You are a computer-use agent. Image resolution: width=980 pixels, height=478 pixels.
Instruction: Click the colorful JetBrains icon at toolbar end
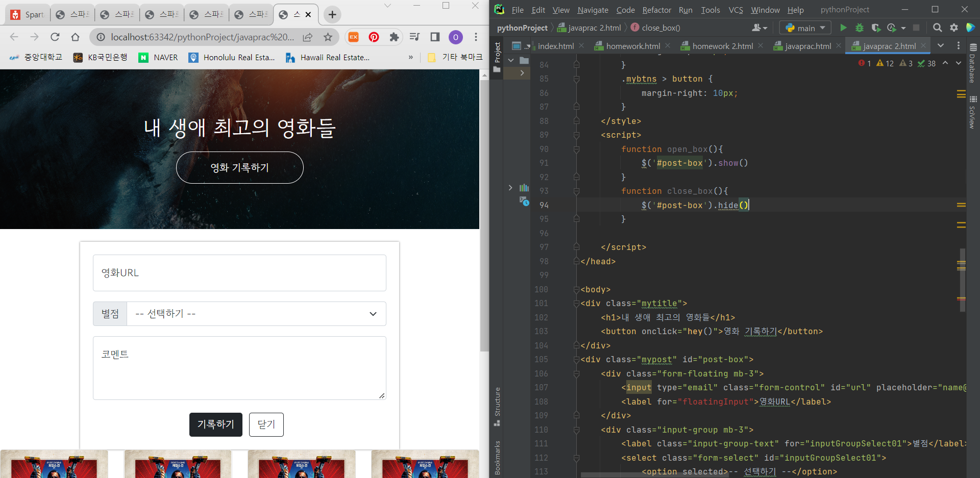pos(971,28)
